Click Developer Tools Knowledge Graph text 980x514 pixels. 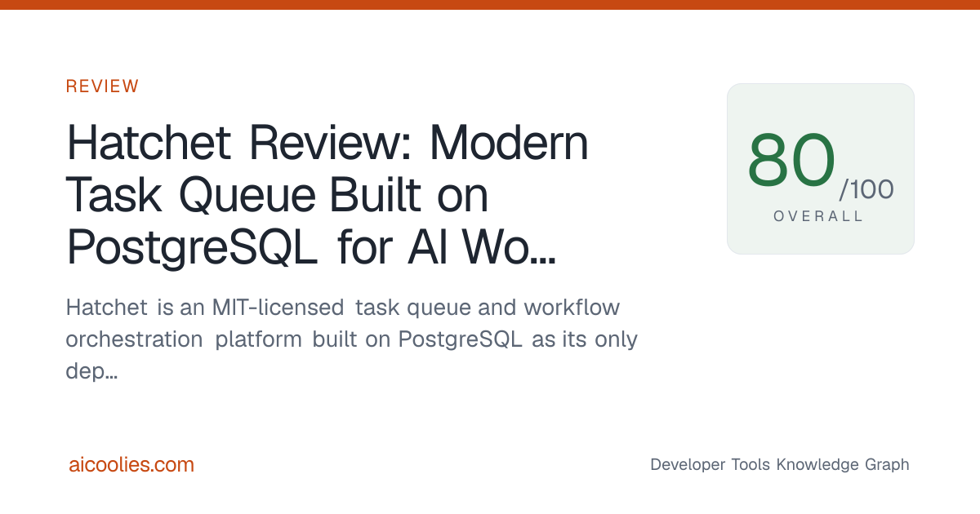click(x=779, y=464)
